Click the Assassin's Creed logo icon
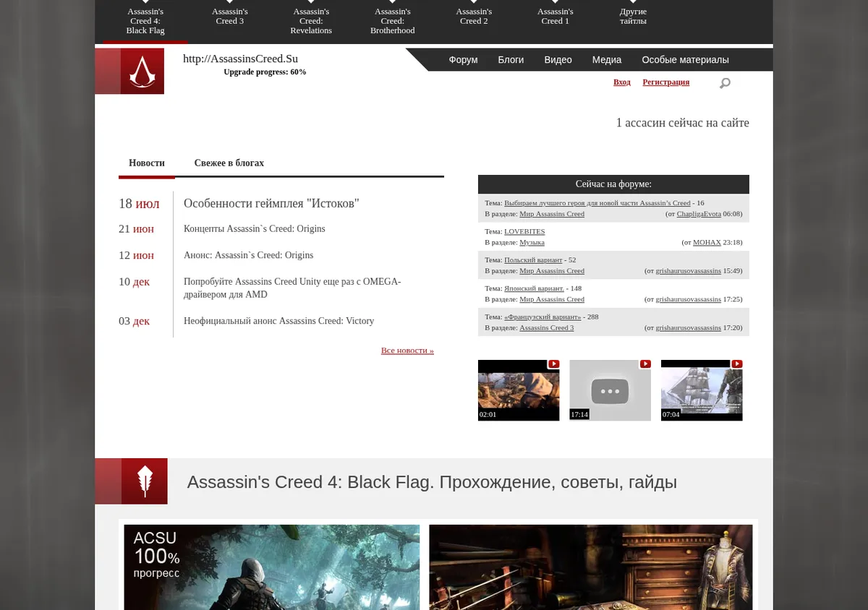 (142, 71)
